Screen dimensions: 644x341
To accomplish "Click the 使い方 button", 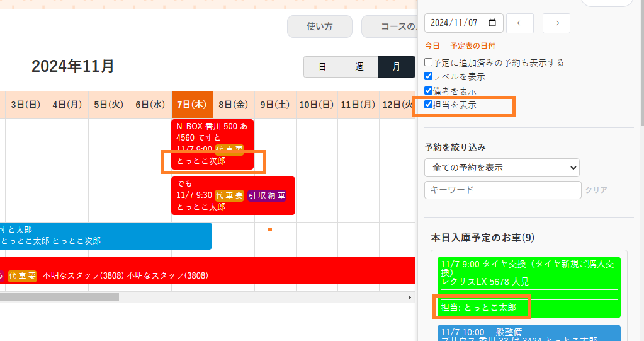I will (x=319, y=26).
